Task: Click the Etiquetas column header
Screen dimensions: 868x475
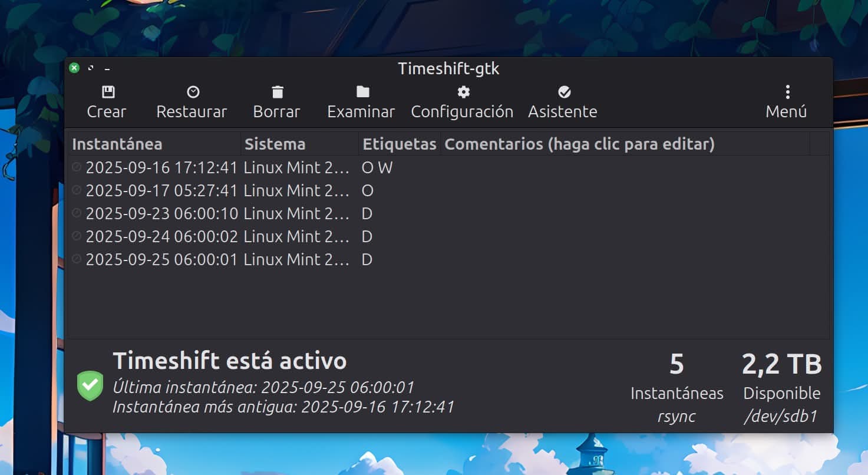Action: [400, 144]
